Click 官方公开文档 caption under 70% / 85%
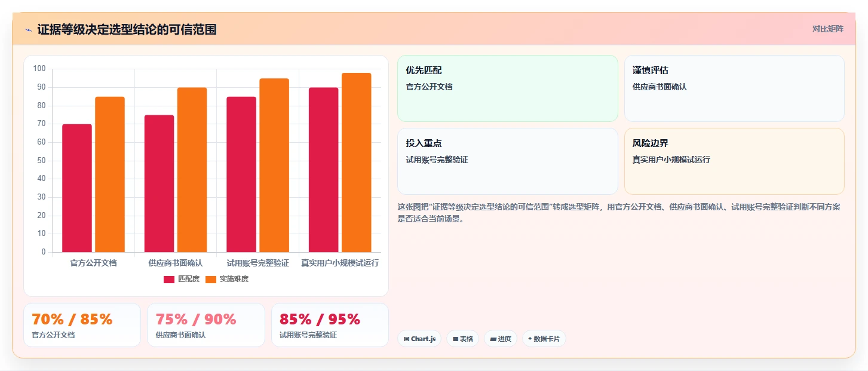The image size is (868, 371). (53, 335)
